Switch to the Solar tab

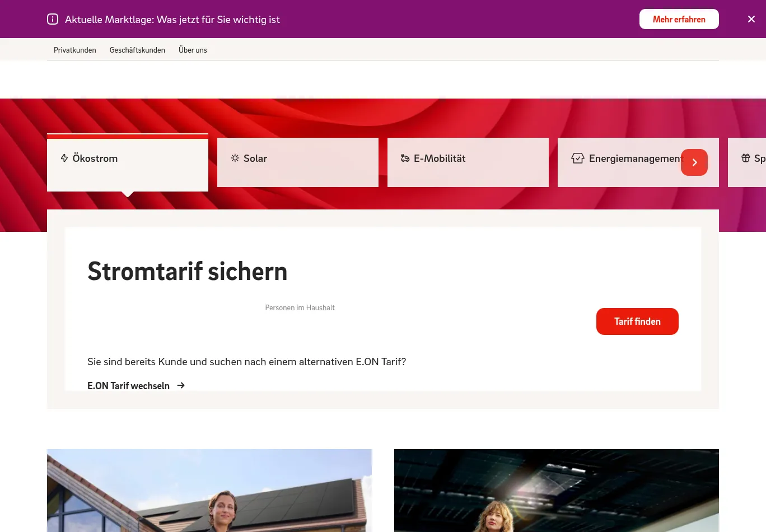pos(298,162)
